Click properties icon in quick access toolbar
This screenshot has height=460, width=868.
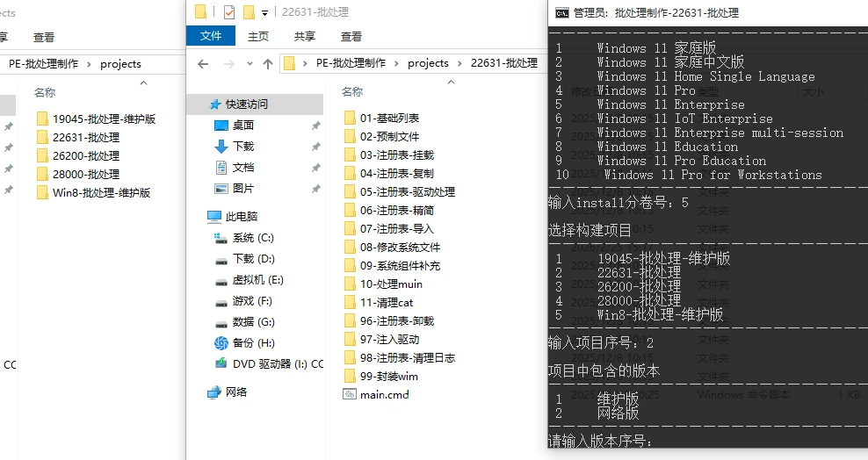coord(229,11)
